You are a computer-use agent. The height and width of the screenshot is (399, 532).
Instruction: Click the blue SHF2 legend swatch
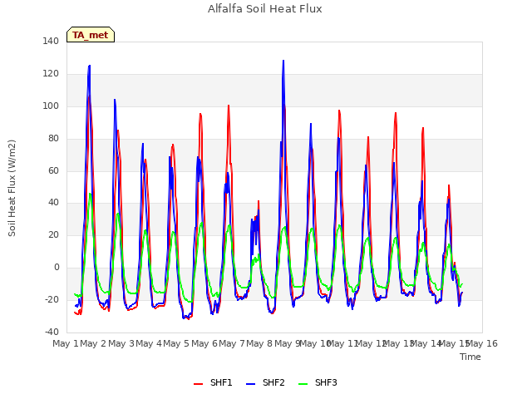250,384
